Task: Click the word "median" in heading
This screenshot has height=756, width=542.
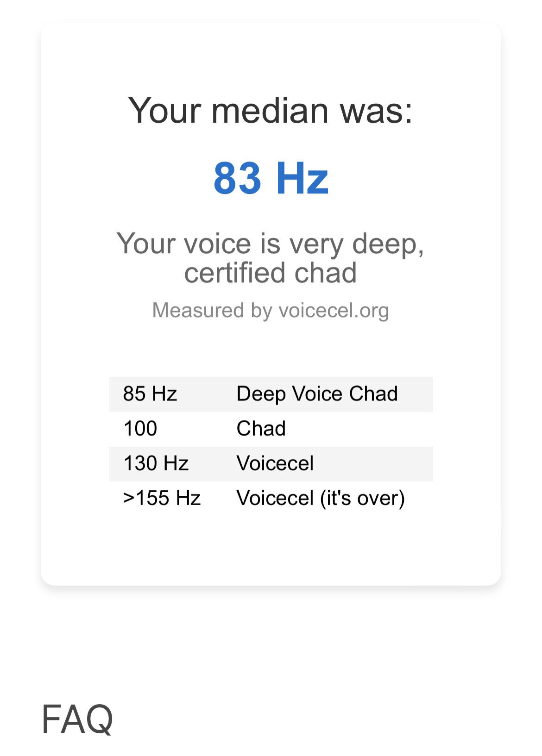Action: point(270,111)
